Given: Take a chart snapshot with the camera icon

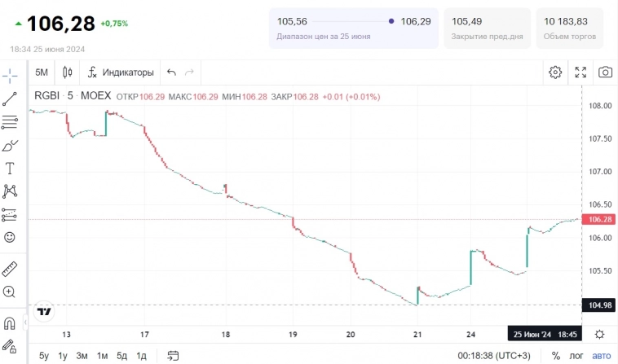Looking at the screenshot, I should click(605, 72).
